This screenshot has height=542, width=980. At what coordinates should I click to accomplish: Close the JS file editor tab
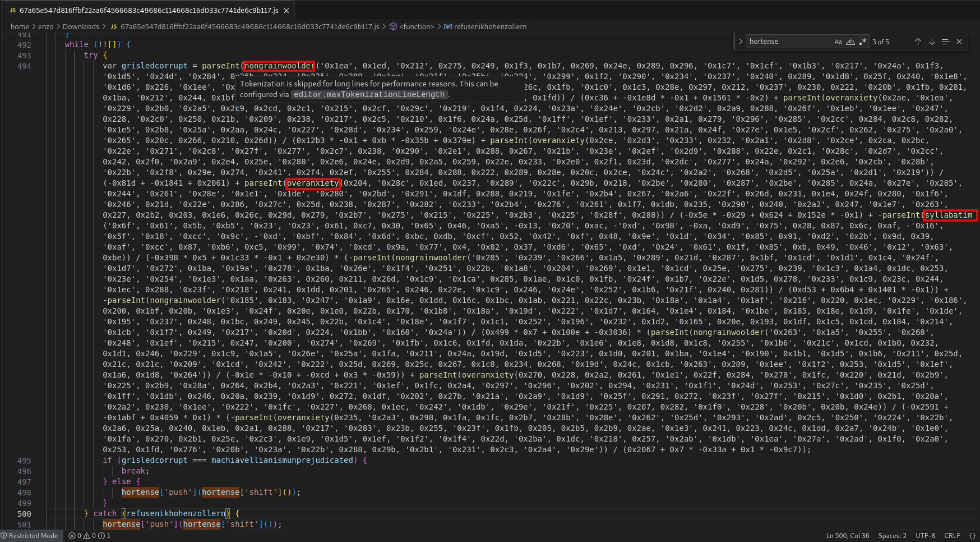point(286,11)
